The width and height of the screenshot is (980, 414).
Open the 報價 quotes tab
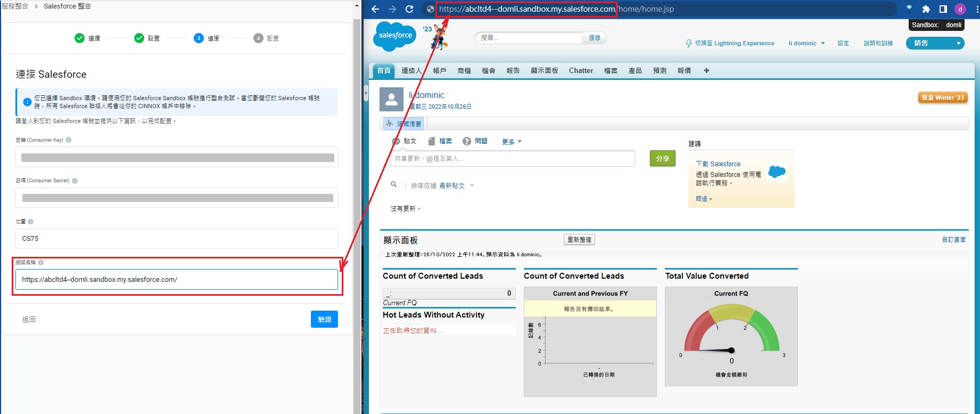685,70
